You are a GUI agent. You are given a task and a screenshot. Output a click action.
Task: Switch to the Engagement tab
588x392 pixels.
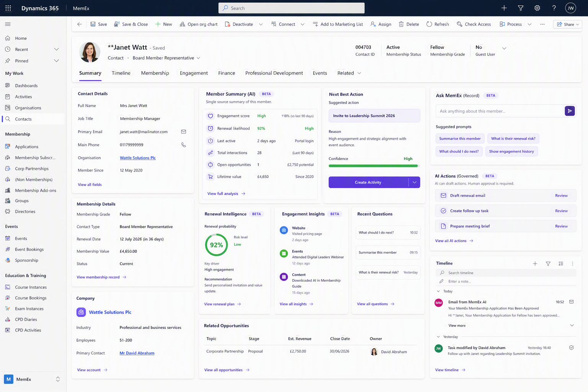[194, 73]
